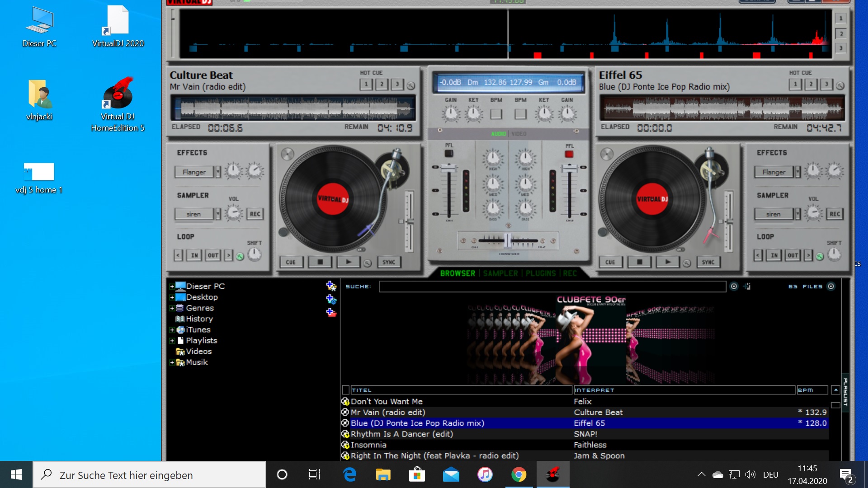The image size is (868, 488).
Task: Switch to BROWSER tab
Action: [x=458, y=273]
